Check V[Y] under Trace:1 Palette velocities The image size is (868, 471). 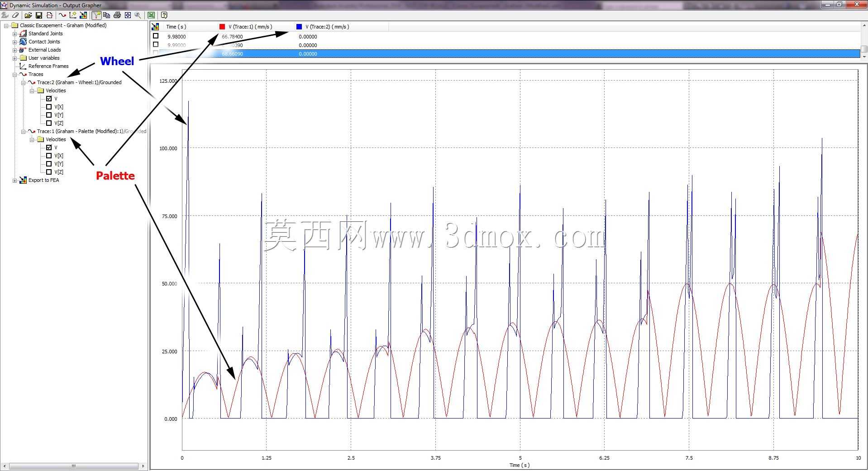point(49,164)
